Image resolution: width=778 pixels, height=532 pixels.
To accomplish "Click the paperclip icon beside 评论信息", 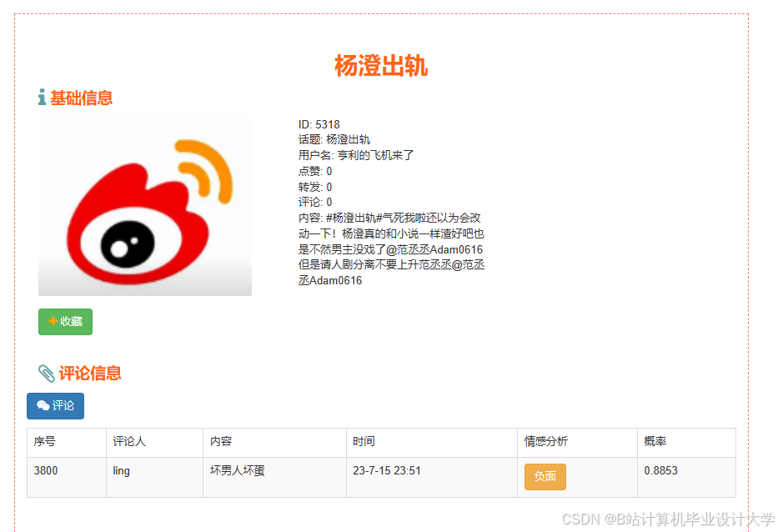I will (x=47, y=374).
